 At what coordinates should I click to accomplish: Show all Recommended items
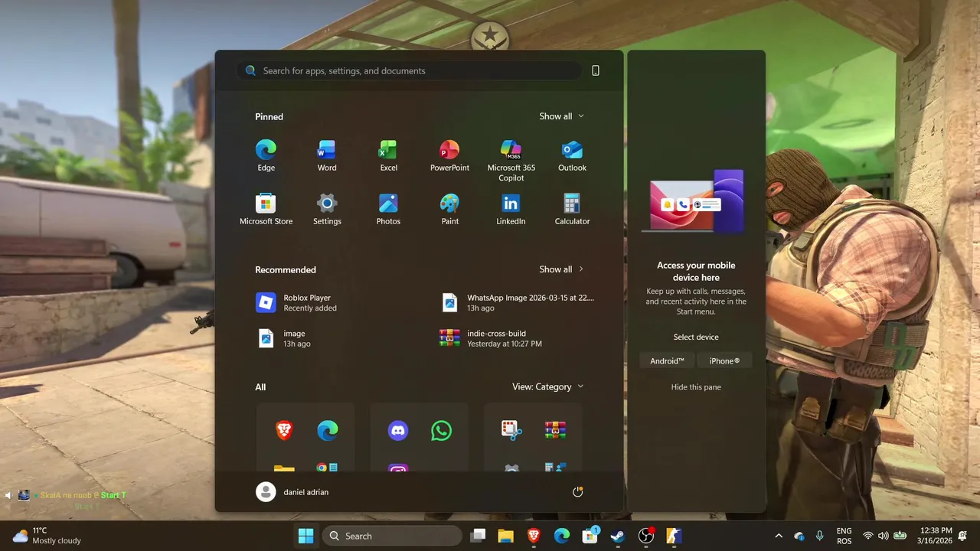point(561,269)
